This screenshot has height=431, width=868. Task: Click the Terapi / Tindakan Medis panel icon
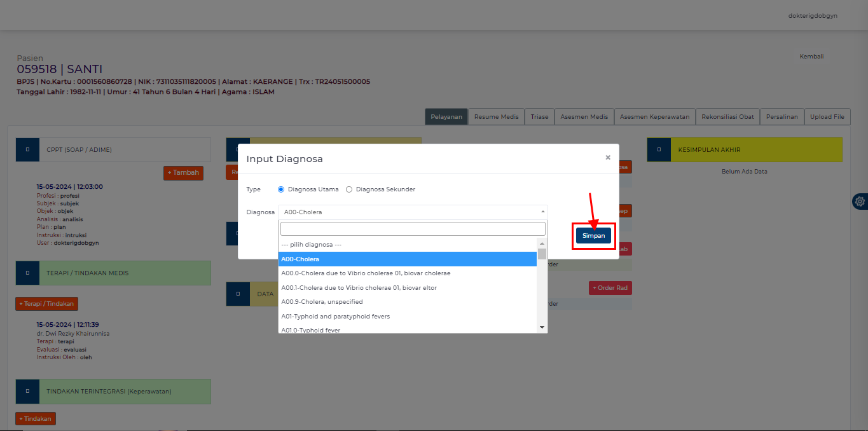coord(27,273)
